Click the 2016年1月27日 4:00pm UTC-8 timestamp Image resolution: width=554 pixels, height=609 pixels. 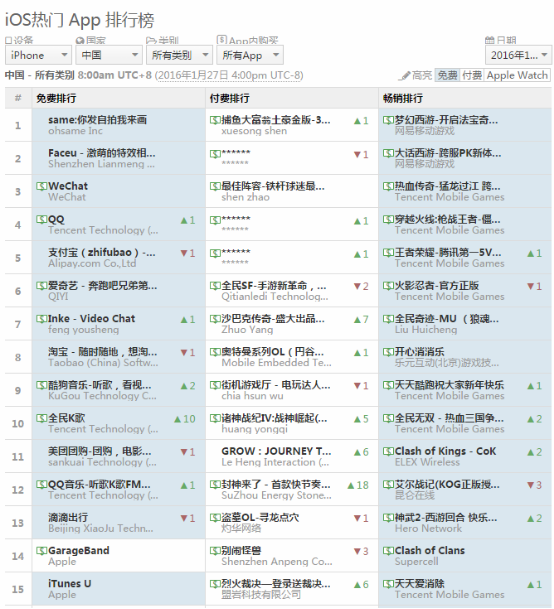[229, 75]
